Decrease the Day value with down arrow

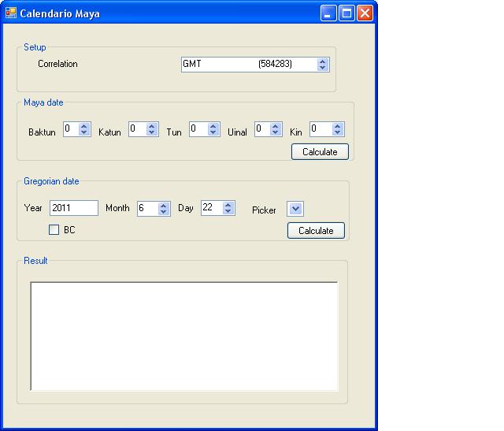pos(228,211)
